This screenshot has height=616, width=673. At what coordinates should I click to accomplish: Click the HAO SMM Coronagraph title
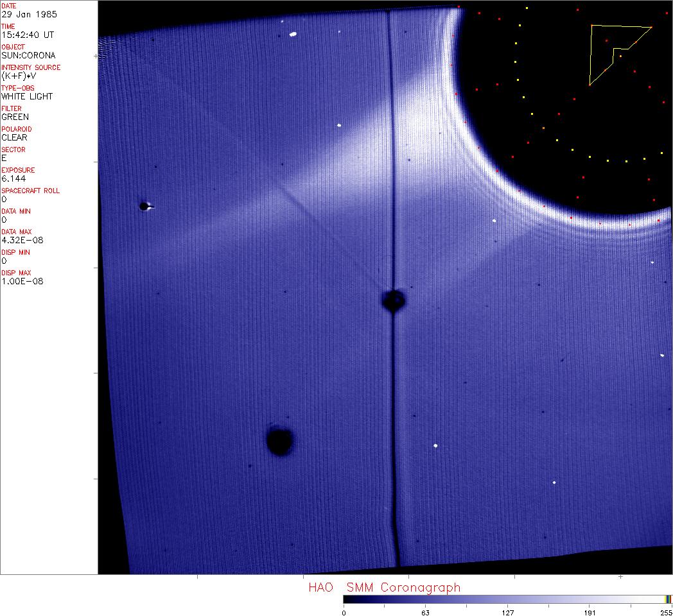tap(384, 587)
